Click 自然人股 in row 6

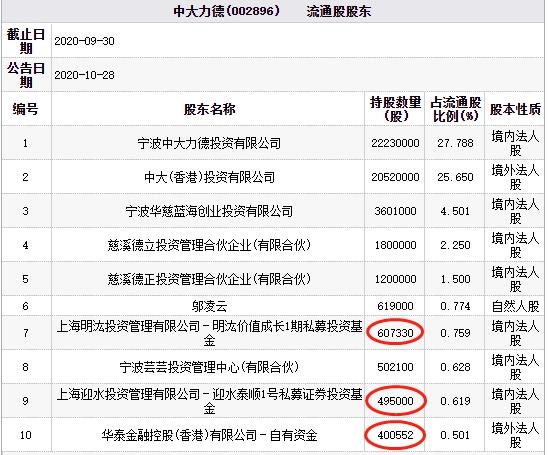click(x=515, y=306)
